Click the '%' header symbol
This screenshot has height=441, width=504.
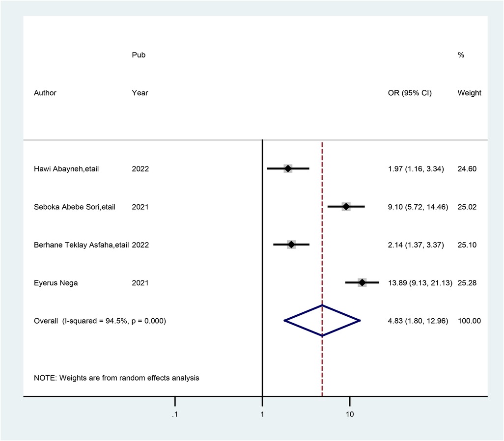tap(461, 55)
